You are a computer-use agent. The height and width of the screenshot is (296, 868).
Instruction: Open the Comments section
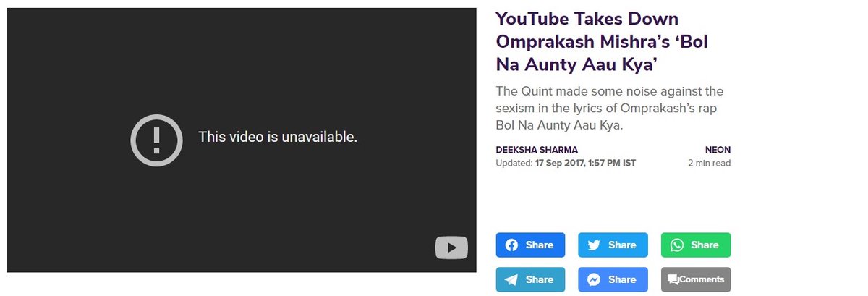(x=696, y=279)
